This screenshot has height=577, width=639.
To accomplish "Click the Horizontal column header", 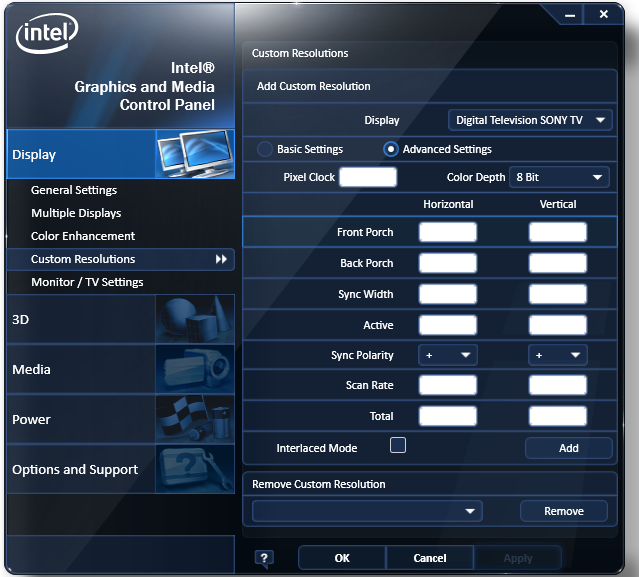I will click(x=448, y=204).
